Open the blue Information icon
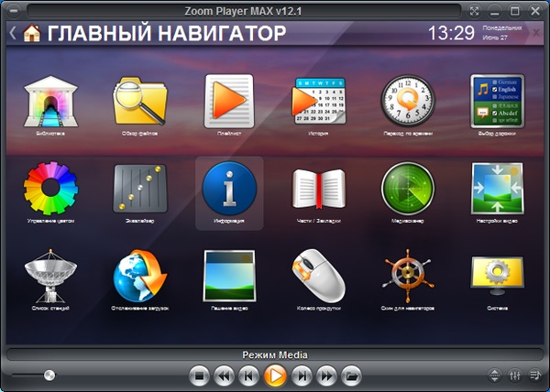Viewport: 550px width, 392px height. [228, 188]
